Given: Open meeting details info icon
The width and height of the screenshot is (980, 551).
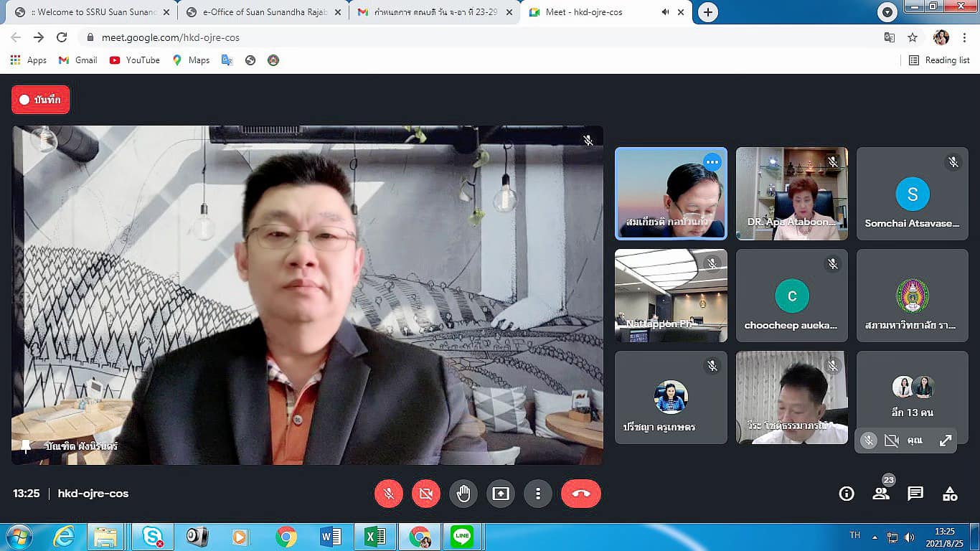Looking at the screenshot, I should 847,494.
